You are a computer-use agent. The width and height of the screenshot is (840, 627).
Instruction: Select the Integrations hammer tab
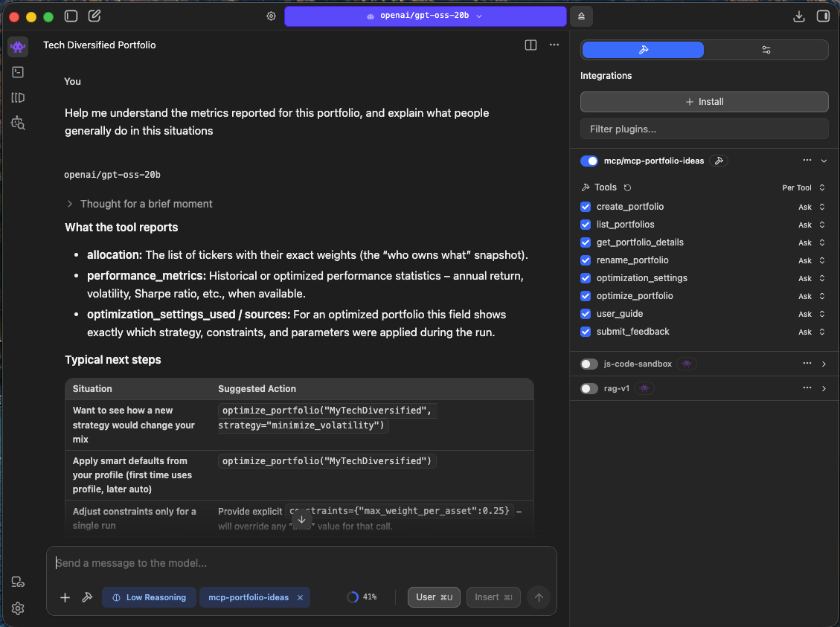click(643, 50)
